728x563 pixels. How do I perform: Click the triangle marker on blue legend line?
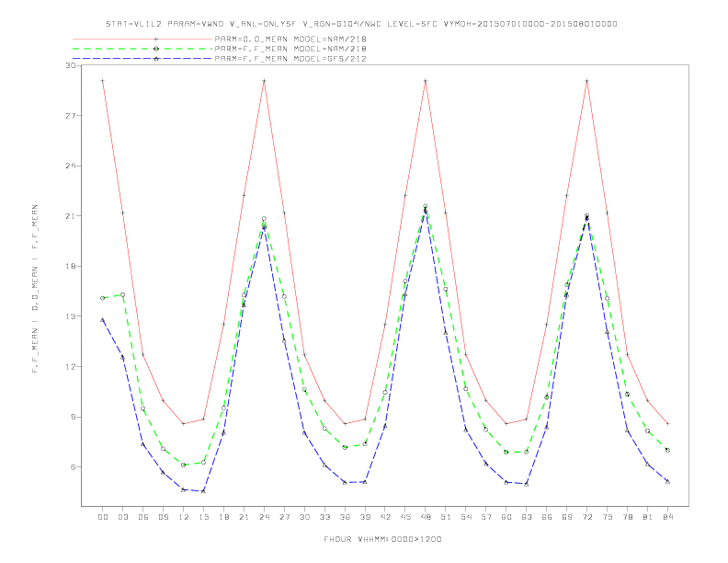coord(156,59)
